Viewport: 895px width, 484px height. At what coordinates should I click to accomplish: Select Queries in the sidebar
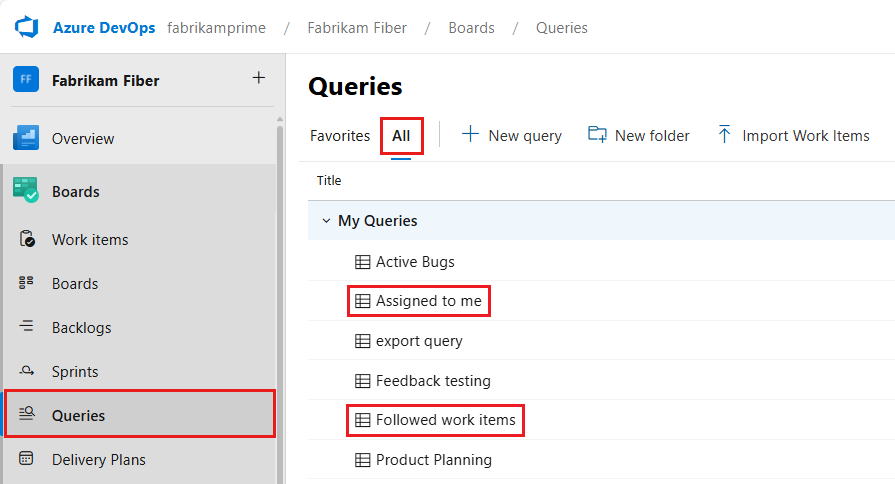coord(140,414)
